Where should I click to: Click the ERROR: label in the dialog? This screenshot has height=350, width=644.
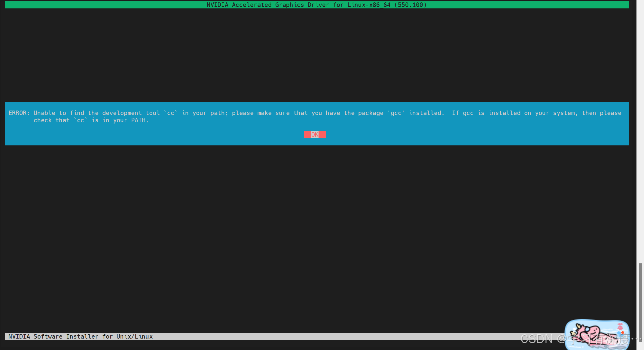(x=19, y=113)
